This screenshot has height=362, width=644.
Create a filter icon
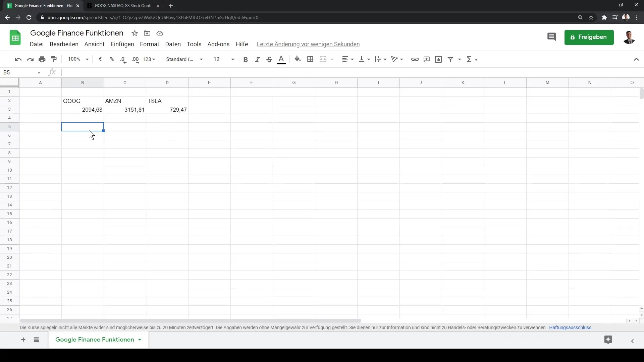[450, 59]
